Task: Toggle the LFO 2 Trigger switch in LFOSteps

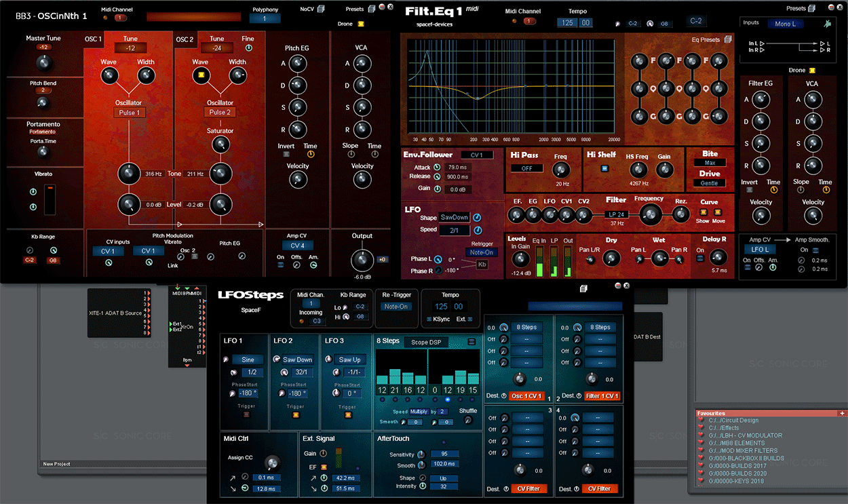Action: 295,414
